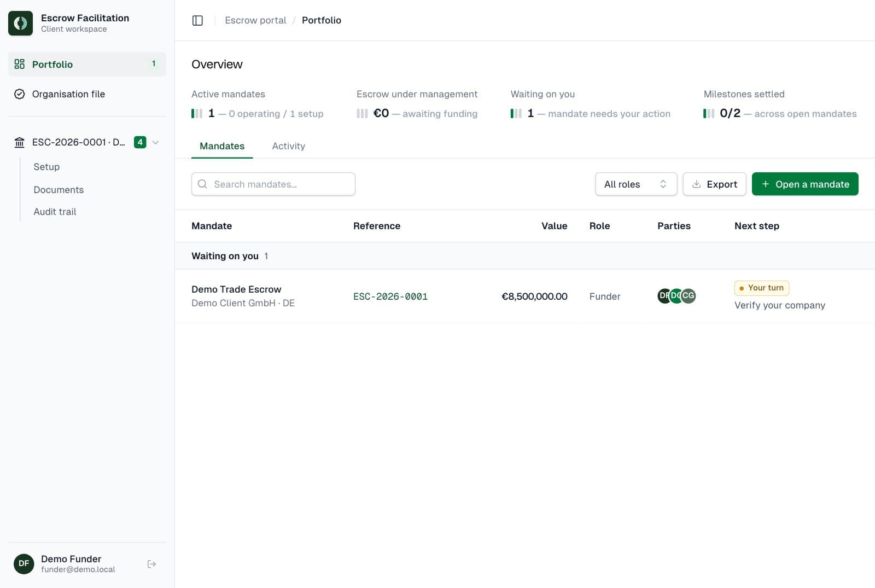Click the green badge showing 4
Screen dimensions: 875x588
pyautogui.click(x=140, y=142)
